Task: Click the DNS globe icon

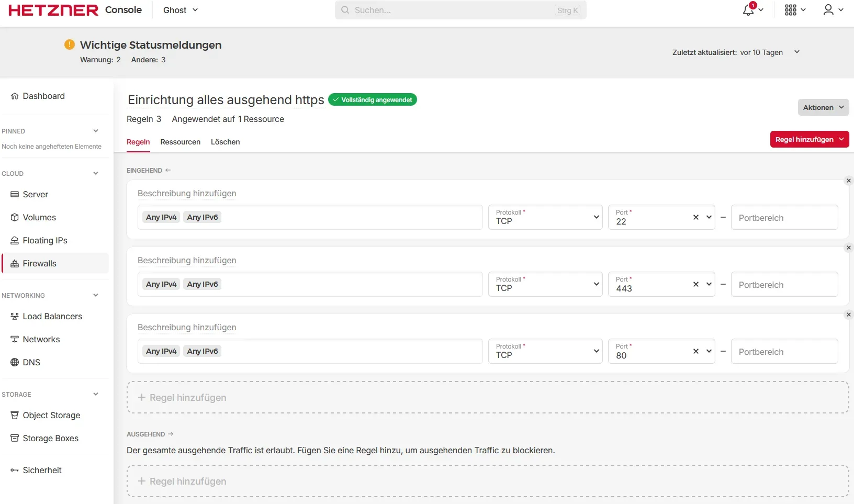Action: coord(15,362)
